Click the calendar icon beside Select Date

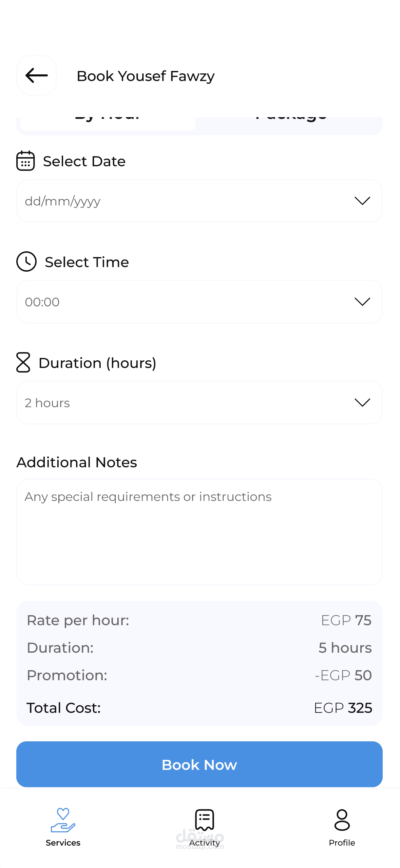tap(25, 161)
